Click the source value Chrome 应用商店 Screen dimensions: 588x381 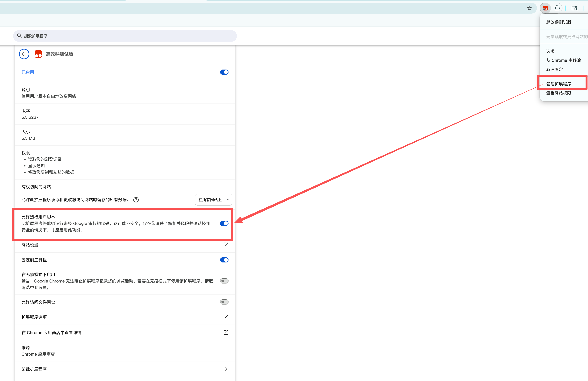click(38, 354)
